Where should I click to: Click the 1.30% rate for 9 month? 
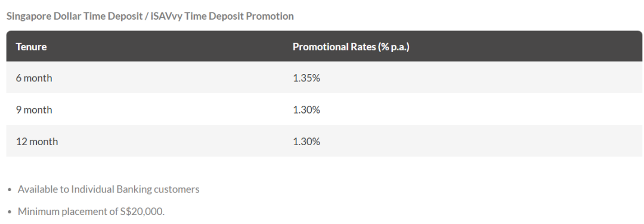pyautogui.click(x=306, y=110)
